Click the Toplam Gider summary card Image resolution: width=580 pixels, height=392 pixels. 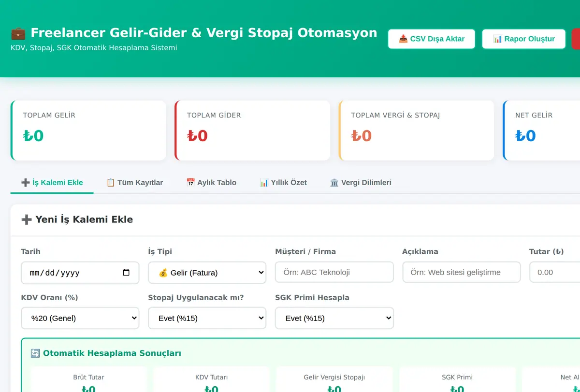pos(252,131)
